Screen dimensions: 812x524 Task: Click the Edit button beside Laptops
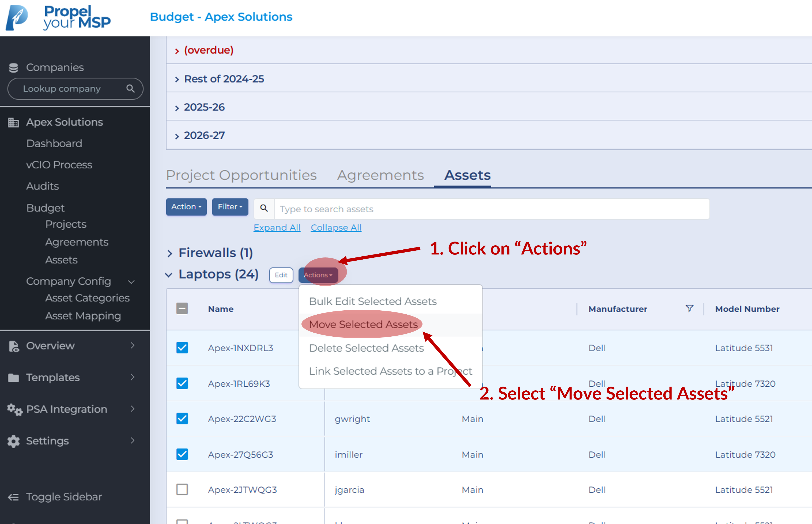(281, 275)
